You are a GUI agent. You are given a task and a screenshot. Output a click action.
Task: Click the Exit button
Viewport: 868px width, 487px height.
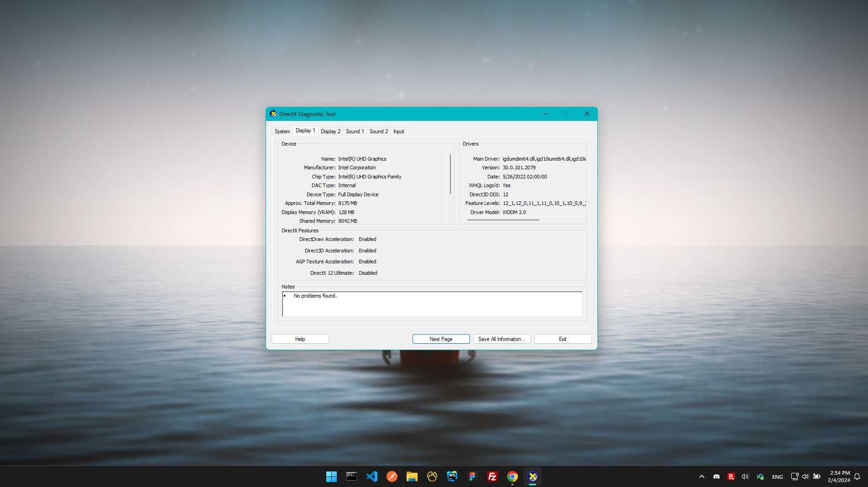pyautogui.click(x=563, y=339)
